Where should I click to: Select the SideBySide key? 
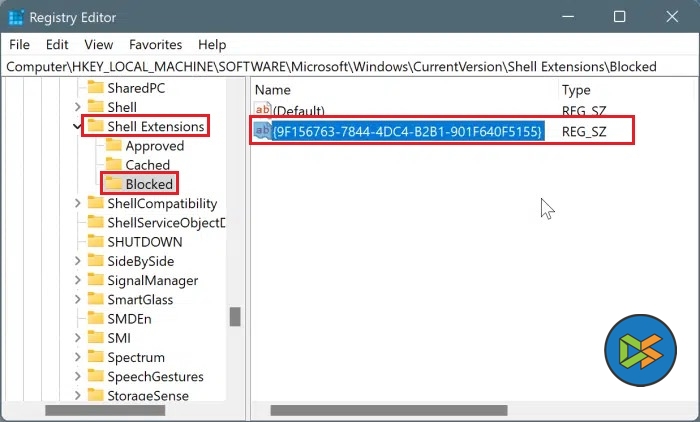point(141,261)
